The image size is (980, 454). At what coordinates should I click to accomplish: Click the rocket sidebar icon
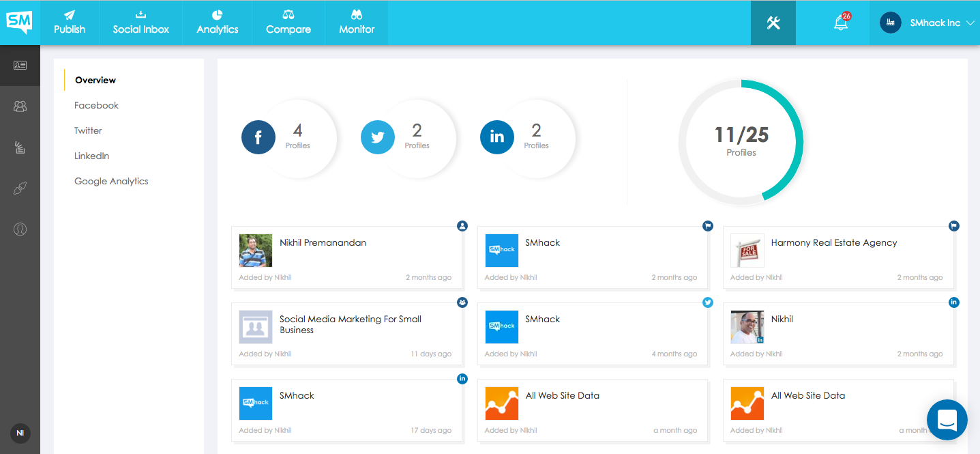[x=20, y=188]
